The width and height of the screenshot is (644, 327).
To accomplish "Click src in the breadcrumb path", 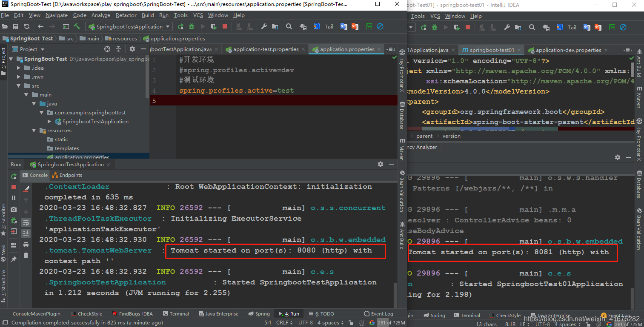I will pos(70,38).
